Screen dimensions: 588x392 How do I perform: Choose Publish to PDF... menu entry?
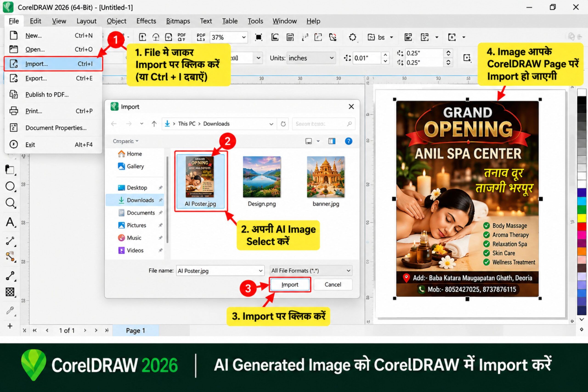point(53,95)
